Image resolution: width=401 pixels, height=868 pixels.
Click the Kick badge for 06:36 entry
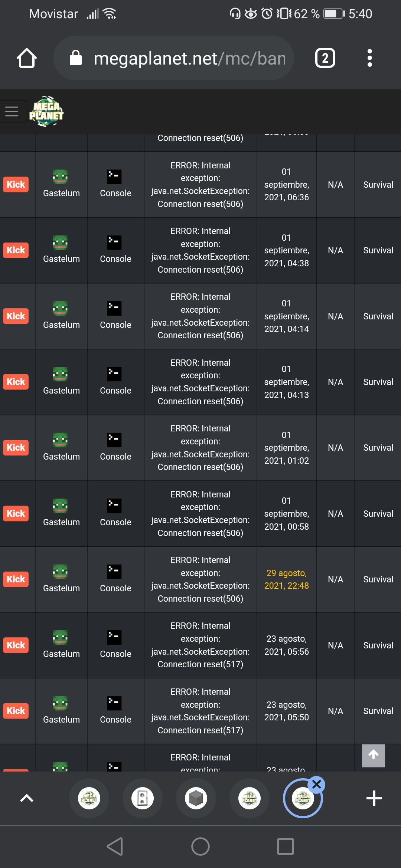[16, 184]
